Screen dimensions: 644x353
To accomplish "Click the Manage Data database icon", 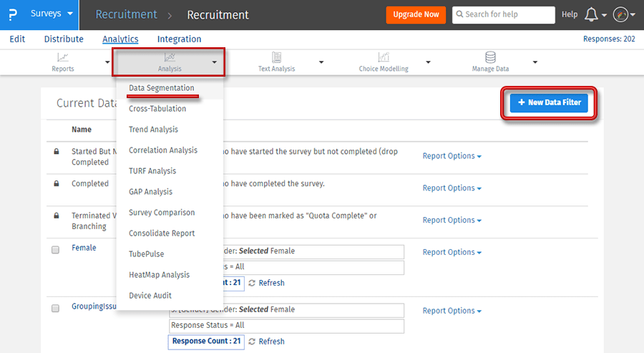I will point(490,57).
